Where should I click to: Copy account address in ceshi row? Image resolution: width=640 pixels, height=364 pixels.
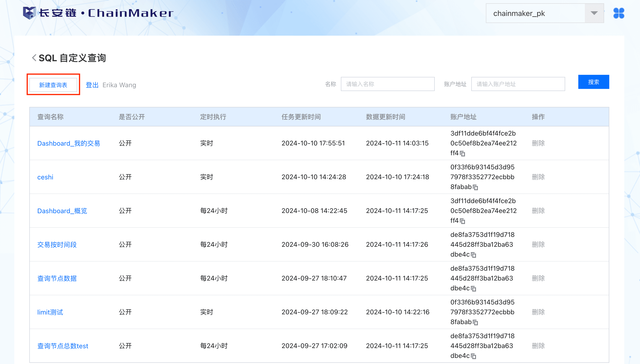475,187
